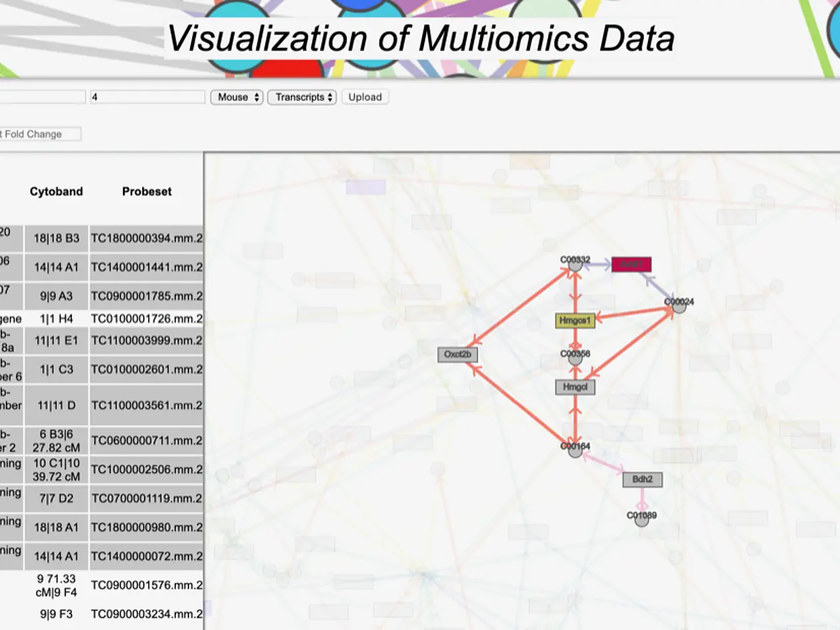Click probeset TC1100003561.mm.2 cell
840x630 pixels.
pos(147,405)
